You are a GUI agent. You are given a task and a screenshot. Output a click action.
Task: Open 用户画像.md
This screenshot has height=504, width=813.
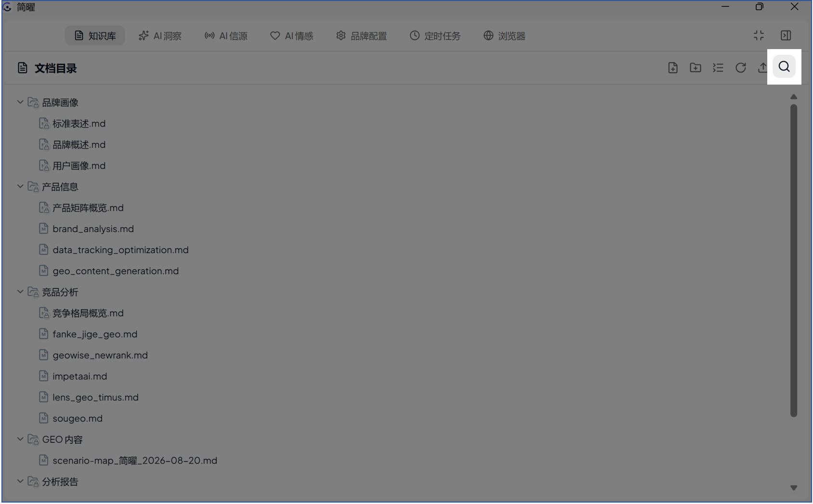tap(79, 166)
